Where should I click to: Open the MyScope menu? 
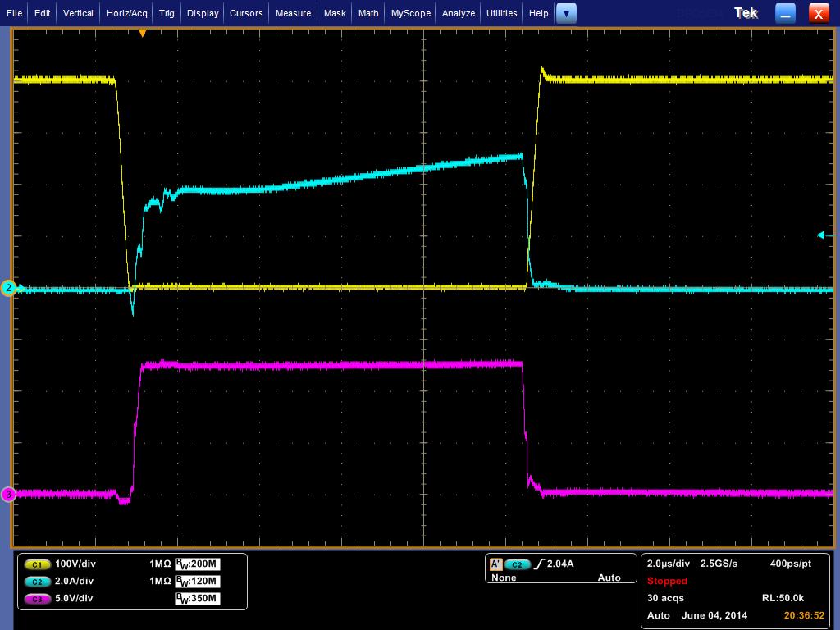coord(410,13)
